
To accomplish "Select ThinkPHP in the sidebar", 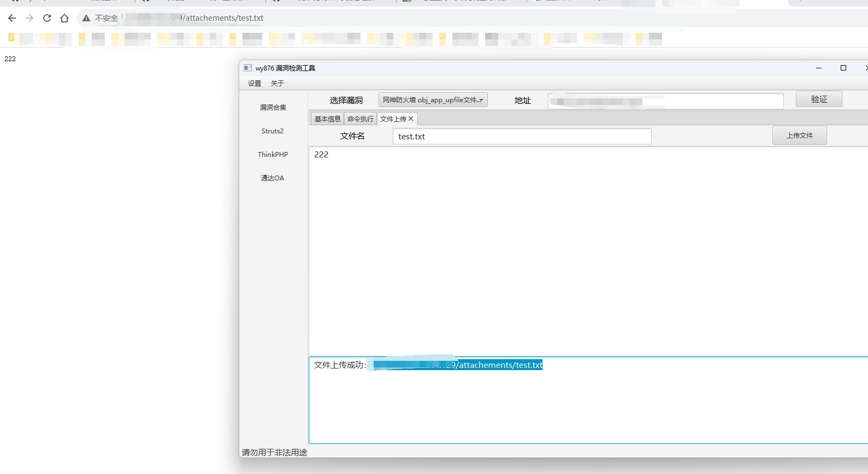I will [x=273, y=155].
